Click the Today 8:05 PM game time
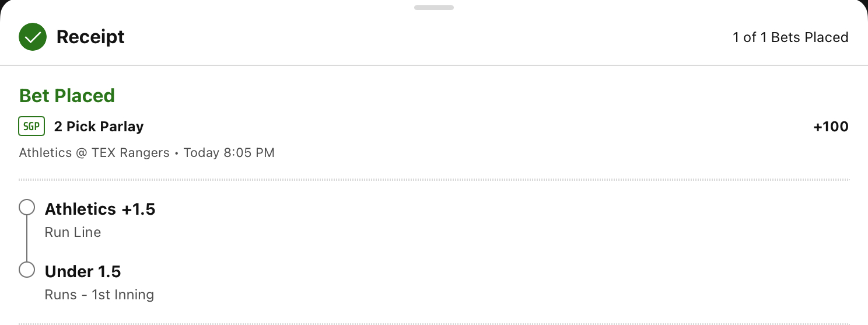The image size is (868, 325). 229,153
